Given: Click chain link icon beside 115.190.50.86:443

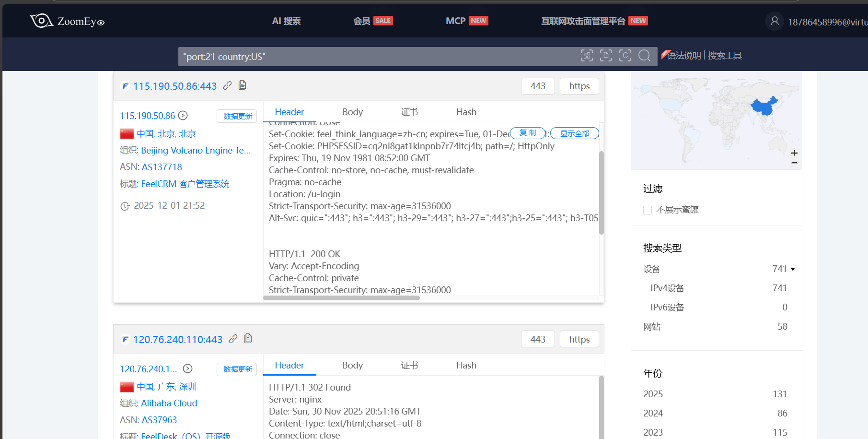Looking at the screenshot, I should click(x=227, y=85).
